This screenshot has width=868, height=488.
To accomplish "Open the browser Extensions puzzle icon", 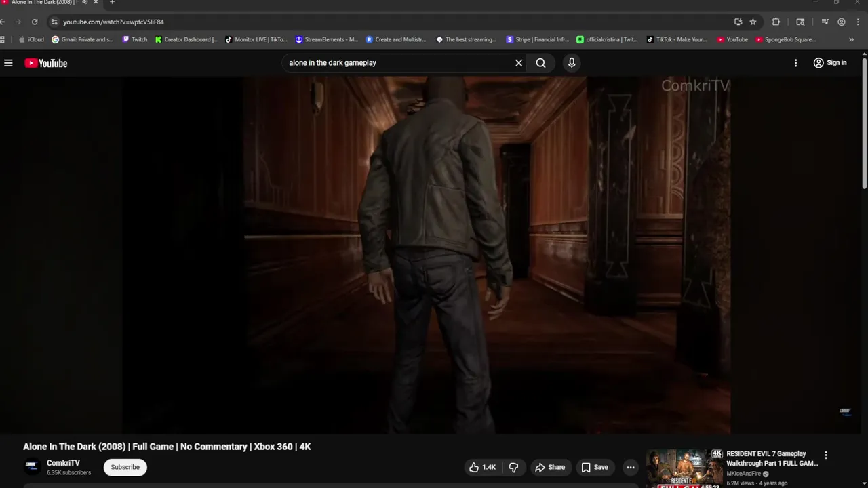I will (776, 22).
